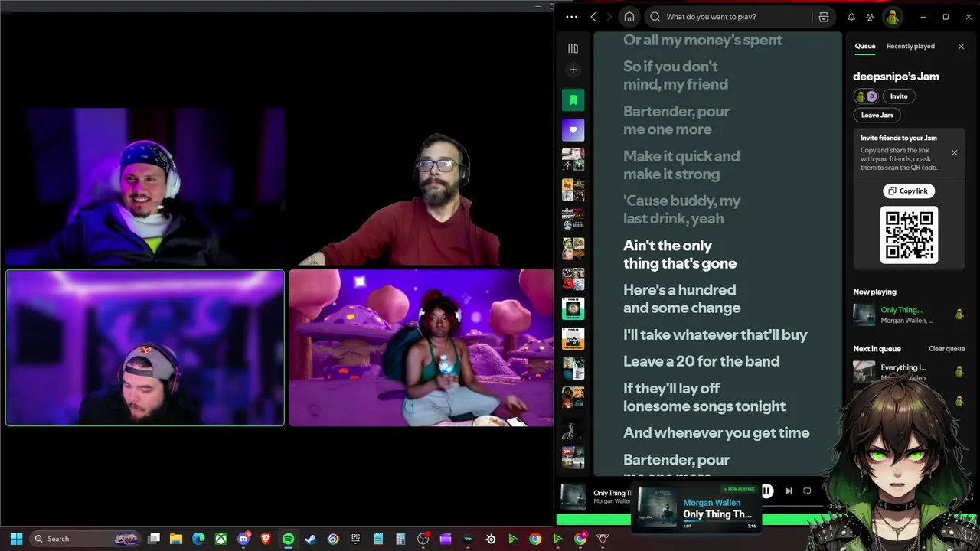Create a new playlist with the plus icon
This screenshot has width=980, height=551.
(x=573, y=70)
